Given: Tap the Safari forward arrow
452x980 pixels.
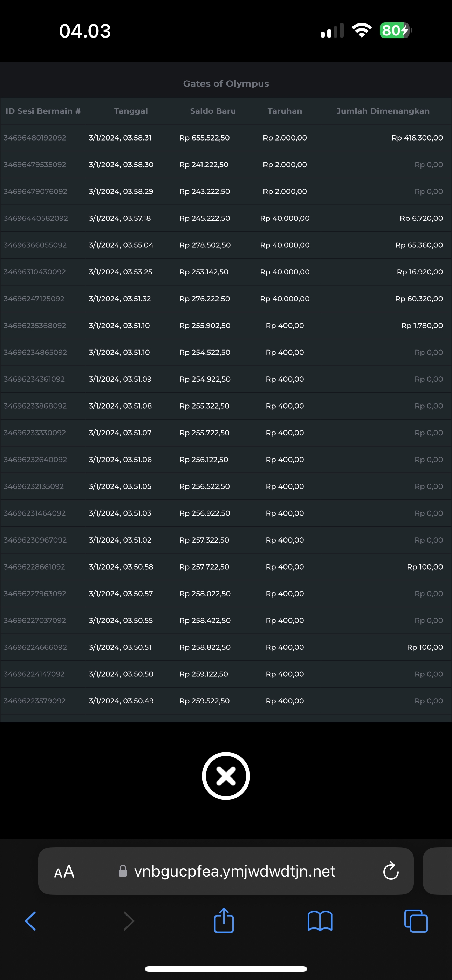Looking at the screenshot, I should 129,921.
